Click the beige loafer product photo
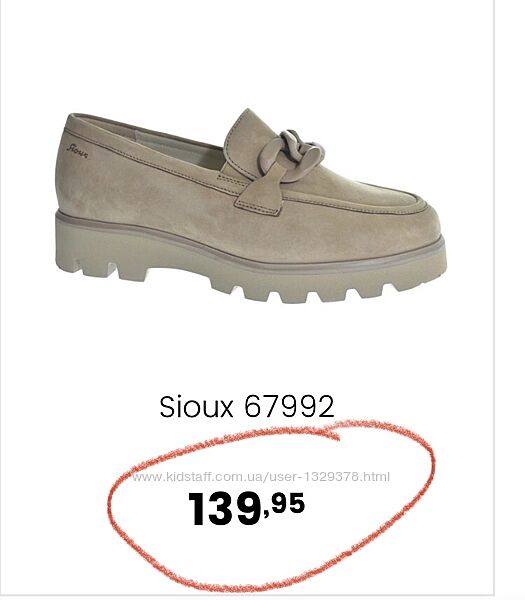This screenshot has width=525, height=600. (x=251, y=207)
